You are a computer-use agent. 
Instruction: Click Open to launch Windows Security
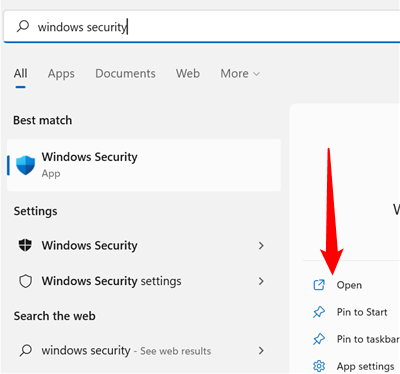pos(349,285)
